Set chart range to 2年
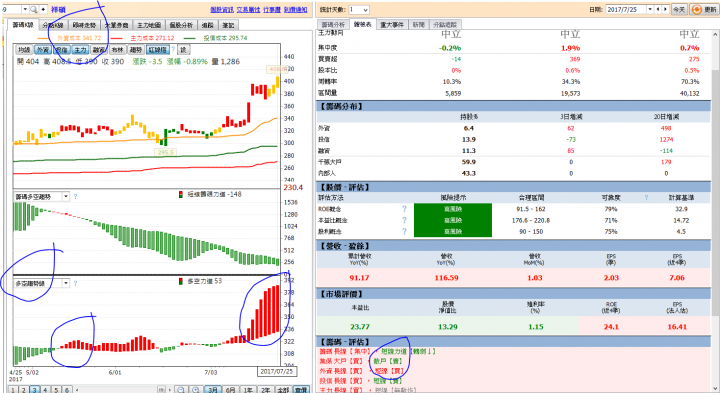Viewport: 720px width, 393px height. (x=265, y=390)
